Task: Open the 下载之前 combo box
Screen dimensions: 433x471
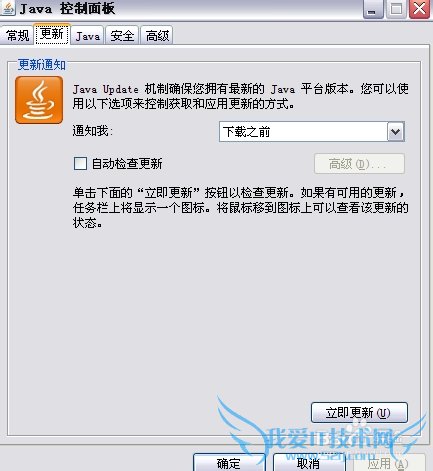Action: pos(312,132)
